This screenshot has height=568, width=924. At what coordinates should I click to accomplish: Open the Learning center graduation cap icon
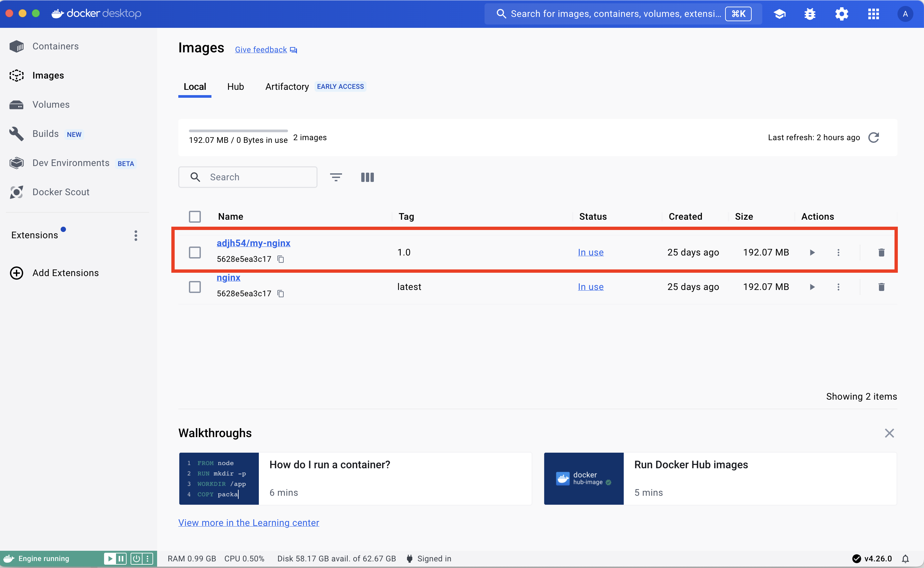(x=780, y=14)
